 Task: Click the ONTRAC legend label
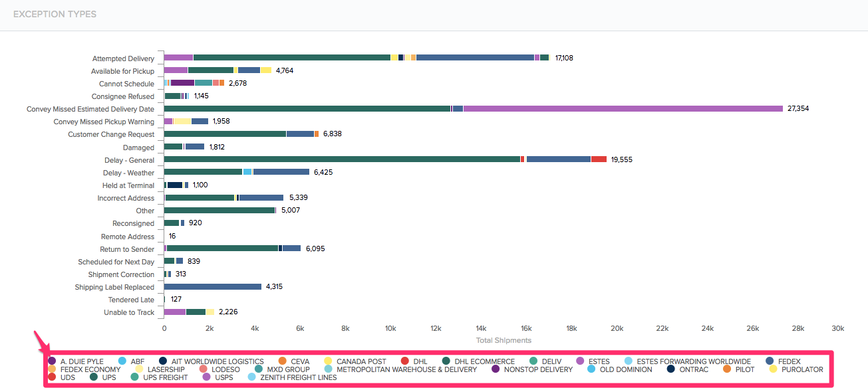pyautogui.click(x=694, y=369)
